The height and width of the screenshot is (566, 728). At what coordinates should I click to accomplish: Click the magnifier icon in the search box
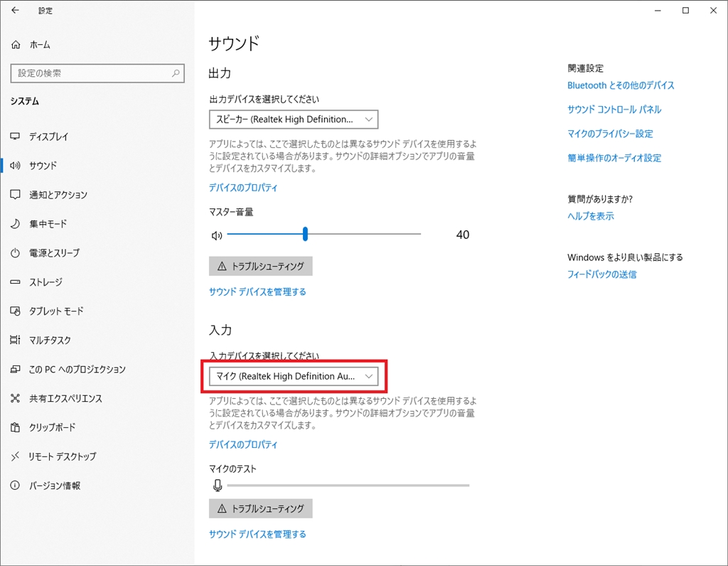pyautogui.click(x=176, y=73)
